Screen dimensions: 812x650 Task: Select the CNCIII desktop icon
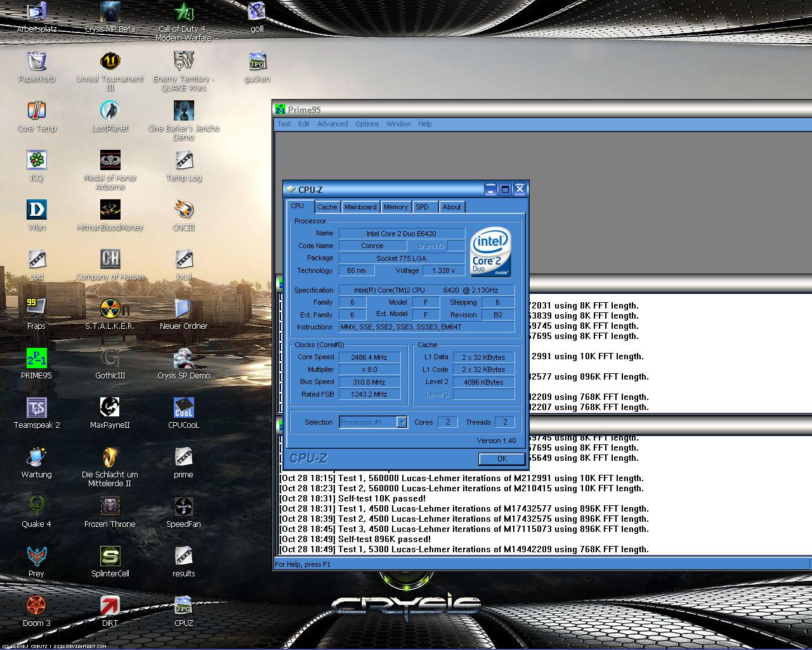tap(184, 209)
